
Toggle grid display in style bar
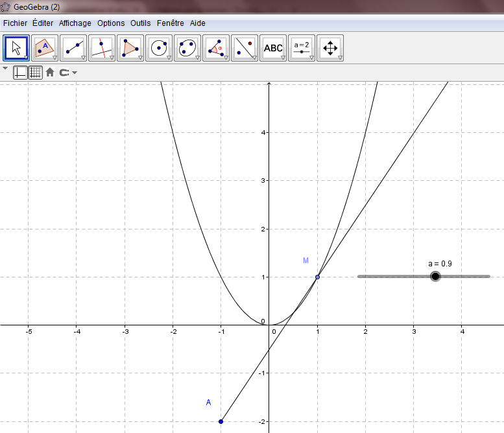(x=35, y=73)
